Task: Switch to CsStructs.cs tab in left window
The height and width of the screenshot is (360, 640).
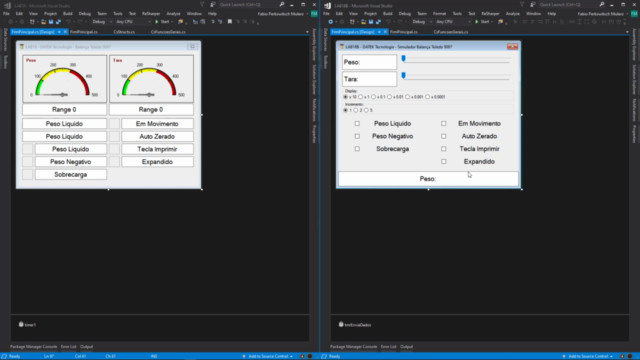Action: coord(124,32)
